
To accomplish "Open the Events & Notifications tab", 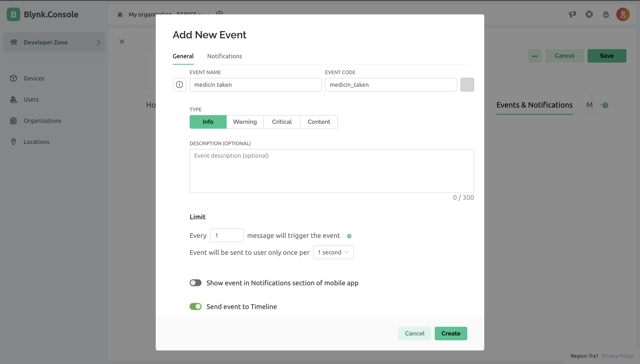I will (x=534, y=105).
